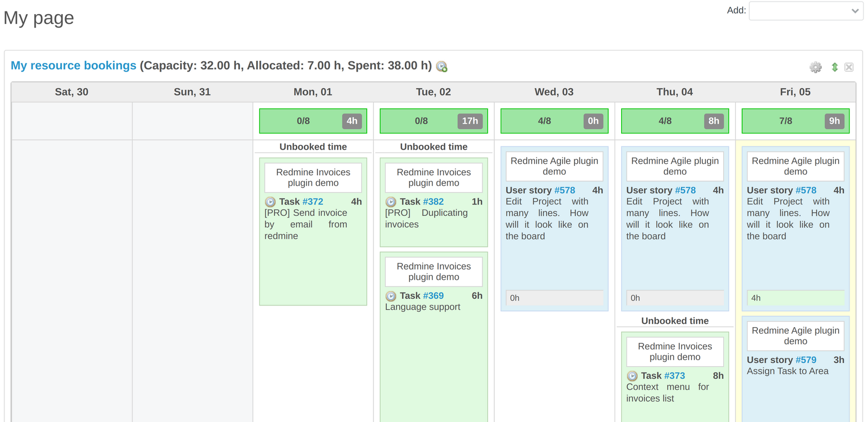Open the Add widget dropdown
Image resolution: width=868 pixels, height=422 pixels.
(x=806, y=10)
